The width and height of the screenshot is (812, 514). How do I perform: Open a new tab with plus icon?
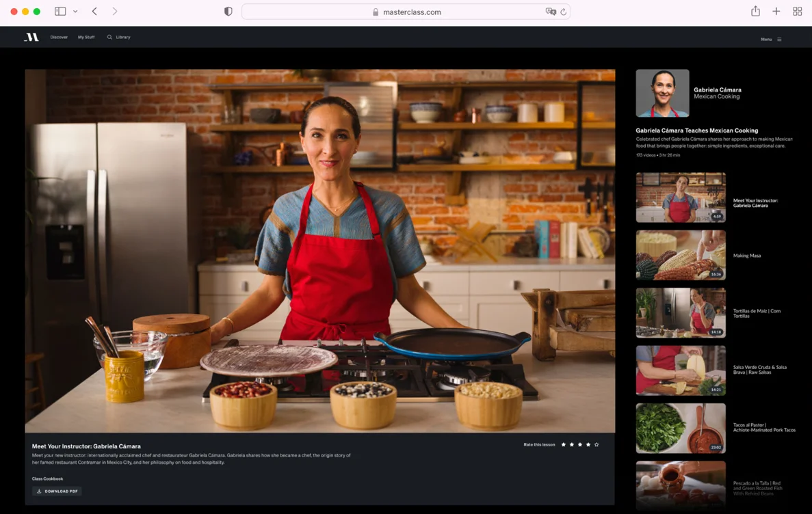click(x=776, y=12)
